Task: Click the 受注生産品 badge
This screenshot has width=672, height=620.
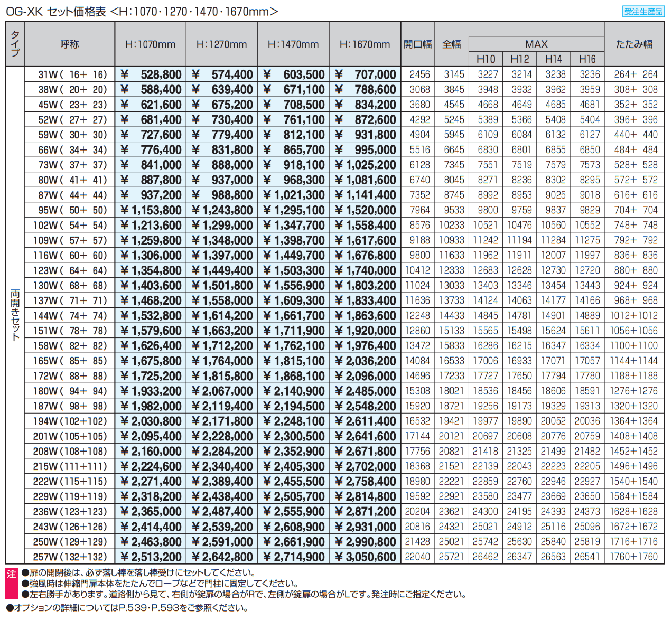Action: pyautogui.click(x=643, y=12)
